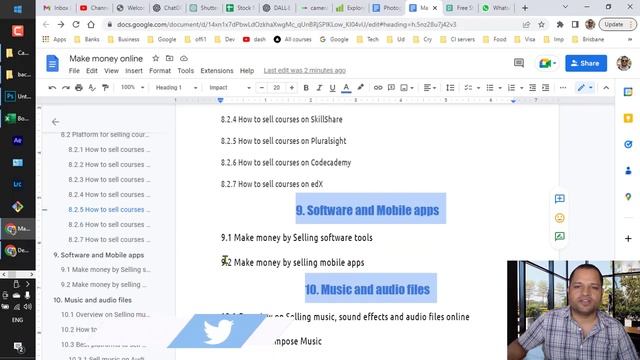Open the numbered list dropdown
Image resolution: width=640 pixels, height=360 pixels.
click(x=515, y=87)
